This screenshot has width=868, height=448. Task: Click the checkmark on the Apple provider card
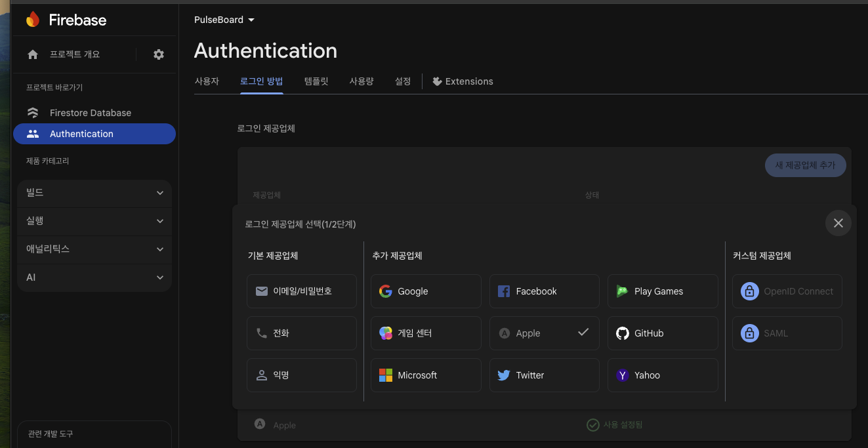coord(583,332)
